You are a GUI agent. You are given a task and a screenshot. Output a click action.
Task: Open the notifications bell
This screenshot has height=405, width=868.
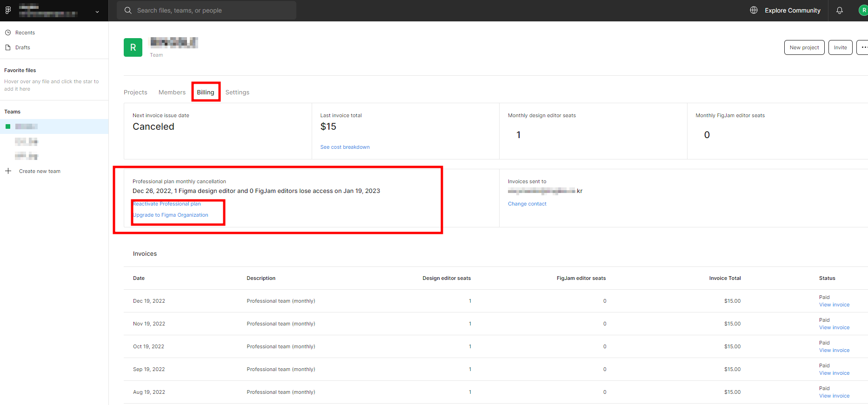pyautogui.click(x=839, y=10)
